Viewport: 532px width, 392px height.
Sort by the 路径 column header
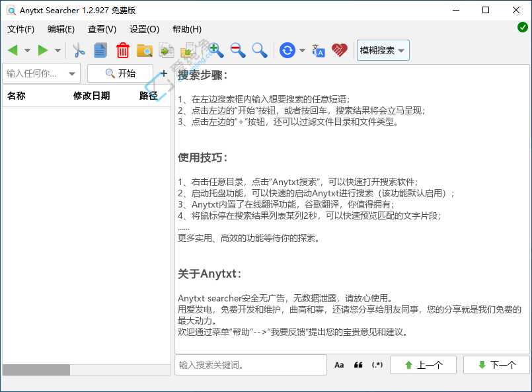pos(149,96)
